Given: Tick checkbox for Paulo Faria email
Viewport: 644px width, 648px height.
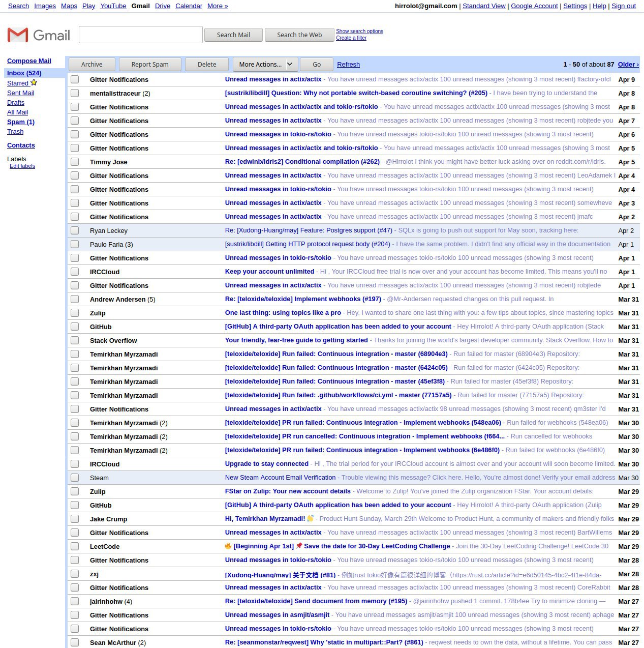Looking at the screenshot, I should (x=75, y=244).
